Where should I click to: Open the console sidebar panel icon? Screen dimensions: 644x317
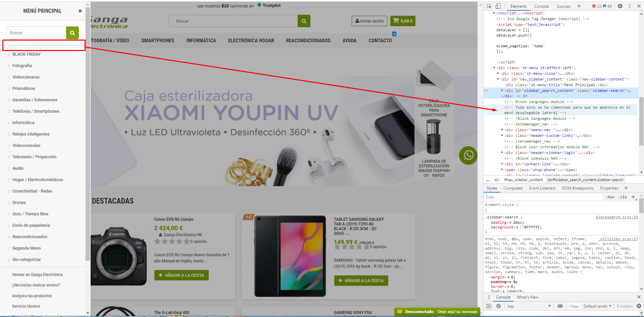(489, 306)
